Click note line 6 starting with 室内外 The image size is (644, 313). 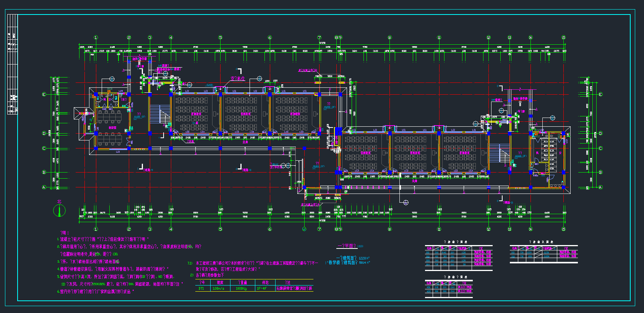tap(96, 292)
